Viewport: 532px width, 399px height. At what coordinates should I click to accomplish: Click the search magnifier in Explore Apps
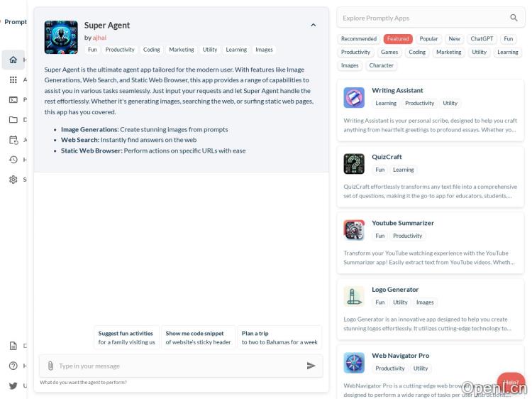click(514, 18)
